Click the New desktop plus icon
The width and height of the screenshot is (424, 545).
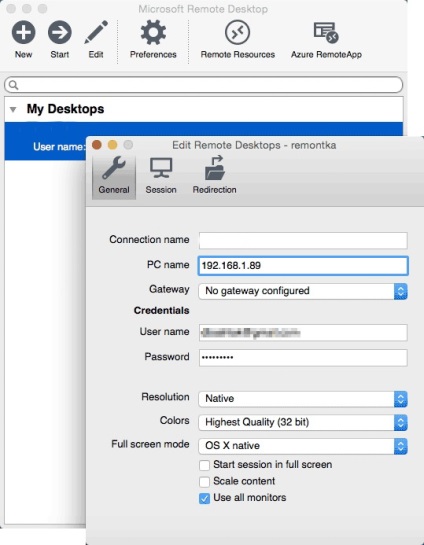click(23, 32)
